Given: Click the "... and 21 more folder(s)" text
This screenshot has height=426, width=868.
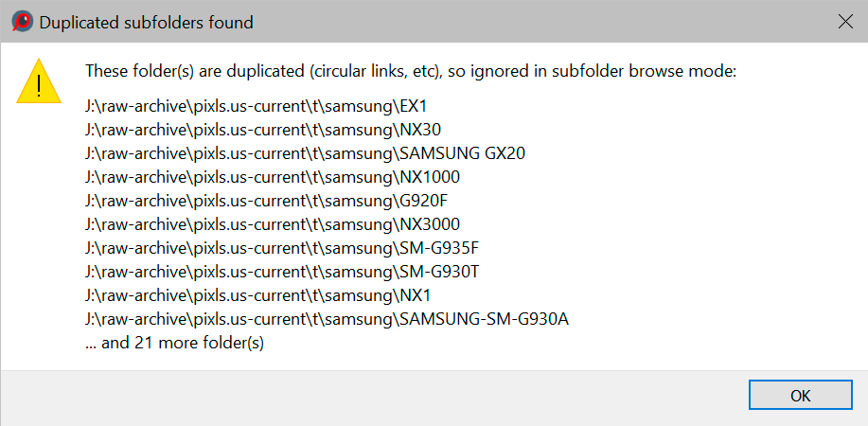Looking at the screenshot, I should tap(174, 343).
